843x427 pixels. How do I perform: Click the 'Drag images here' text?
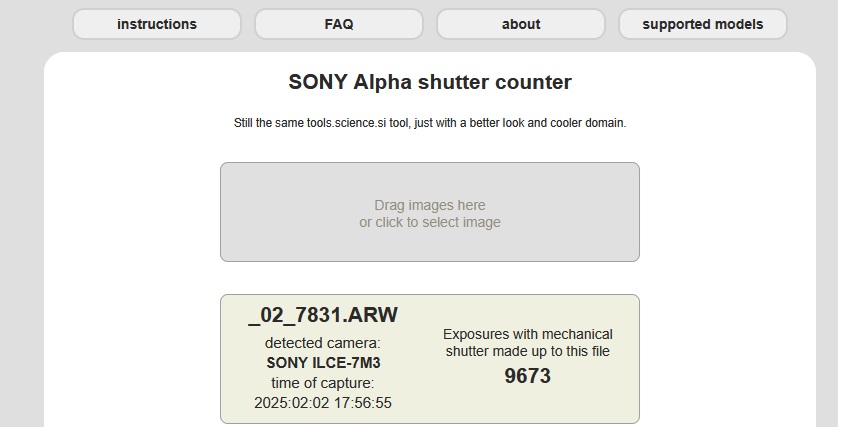coord(430,205)
